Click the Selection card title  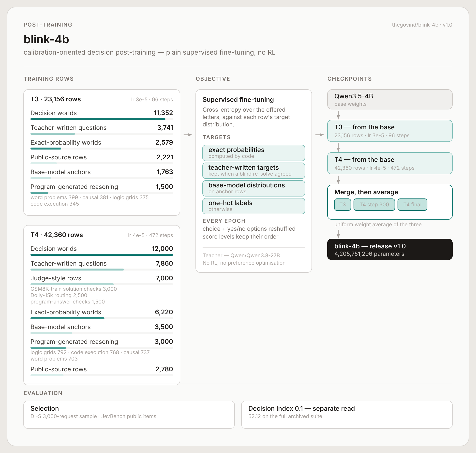point(45,408)
